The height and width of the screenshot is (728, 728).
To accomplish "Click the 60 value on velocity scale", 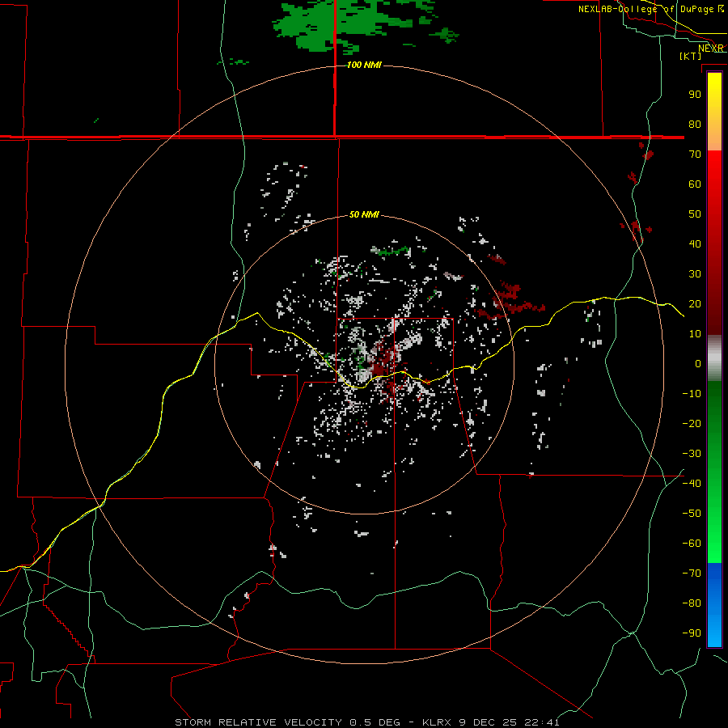I will click(695, 184).
